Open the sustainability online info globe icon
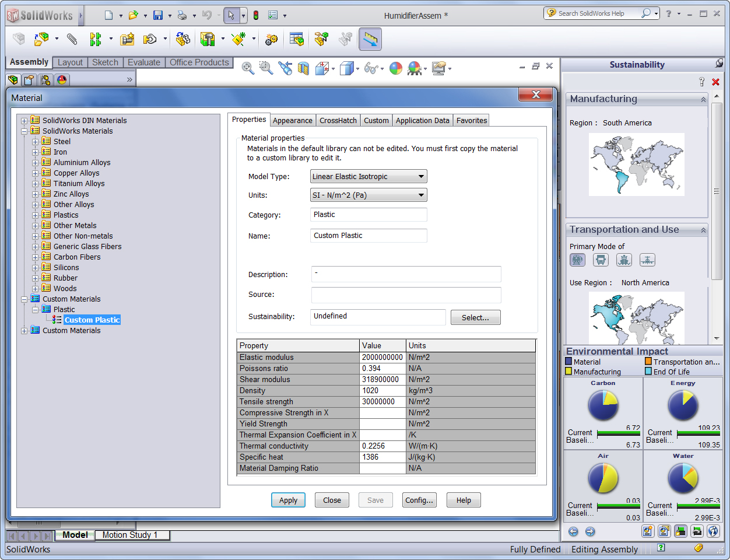 [713, 531]
